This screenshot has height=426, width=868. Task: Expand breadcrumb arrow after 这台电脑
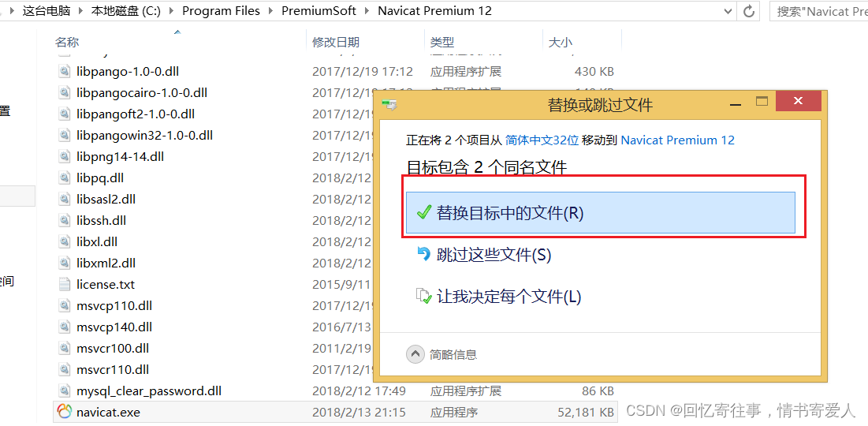point(80,11)
